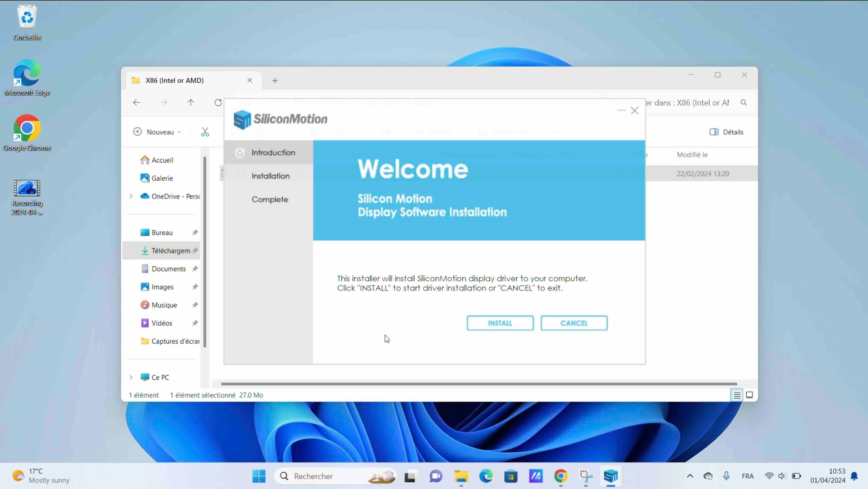Open the Nouveau dropdown

point(157,132)
